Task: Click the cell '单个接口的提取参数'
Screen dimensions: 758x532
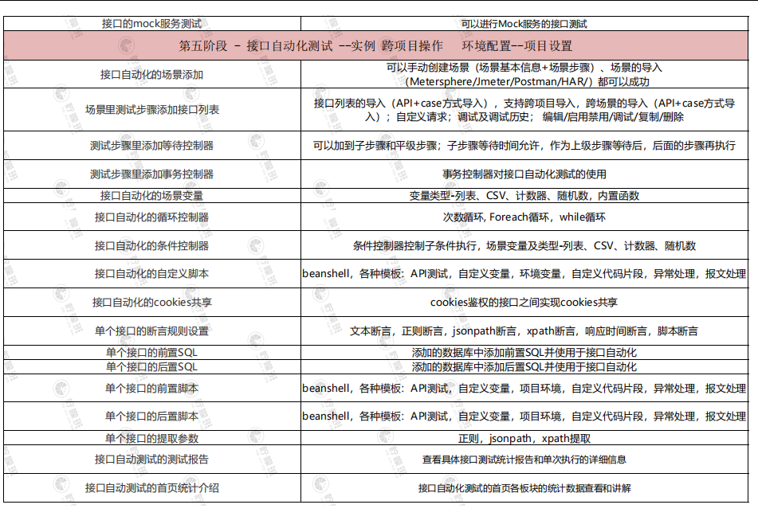Action: (x=151, y=438)
